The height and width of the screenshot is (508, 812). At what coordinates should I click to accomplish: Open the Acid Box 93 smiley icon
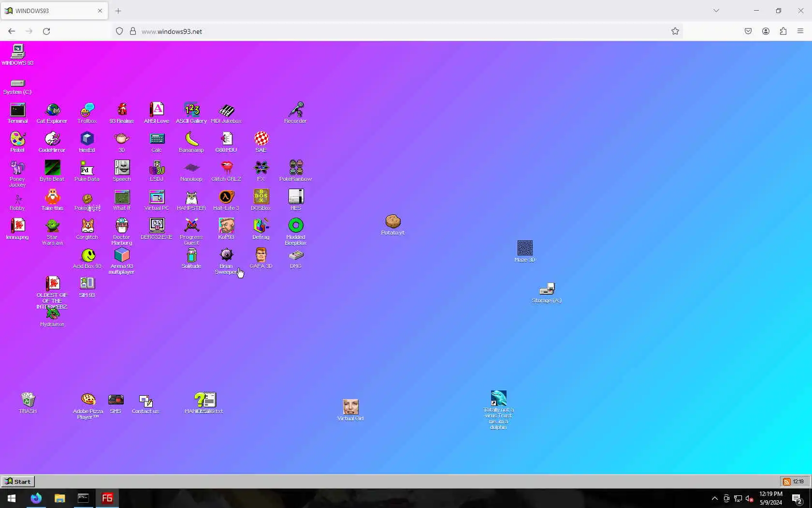[x=87, y=258]
